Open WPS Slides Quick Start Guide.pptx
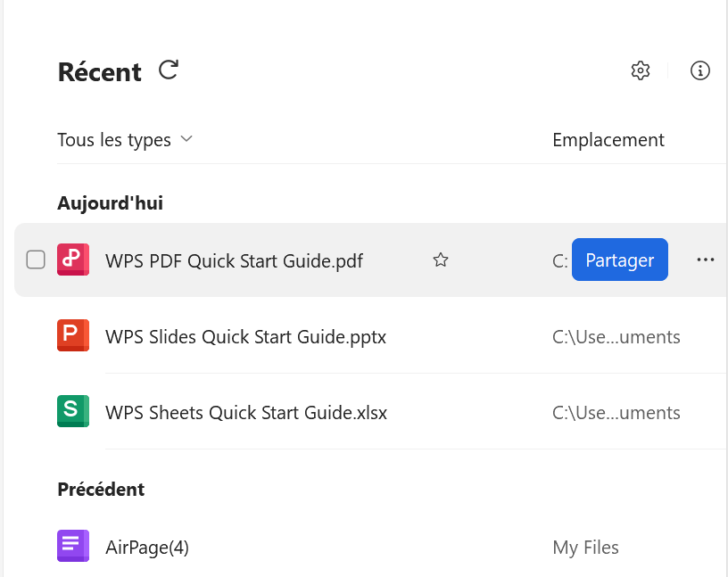 pyautogui.click(x=245, y=337)
